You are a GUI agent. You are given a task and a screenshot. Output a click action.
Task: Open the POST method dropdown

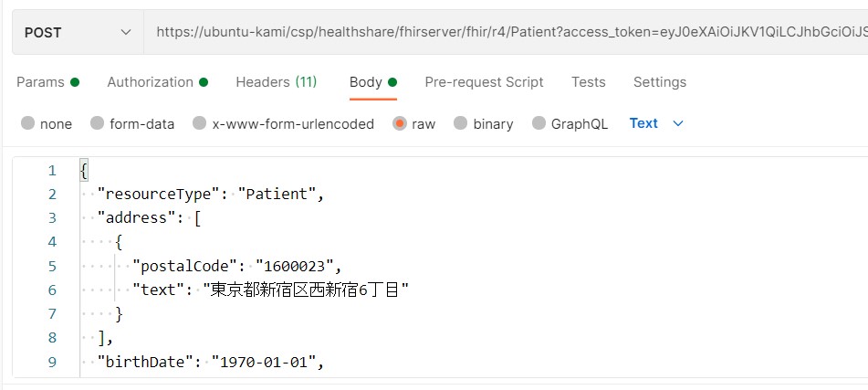[78, 32]
